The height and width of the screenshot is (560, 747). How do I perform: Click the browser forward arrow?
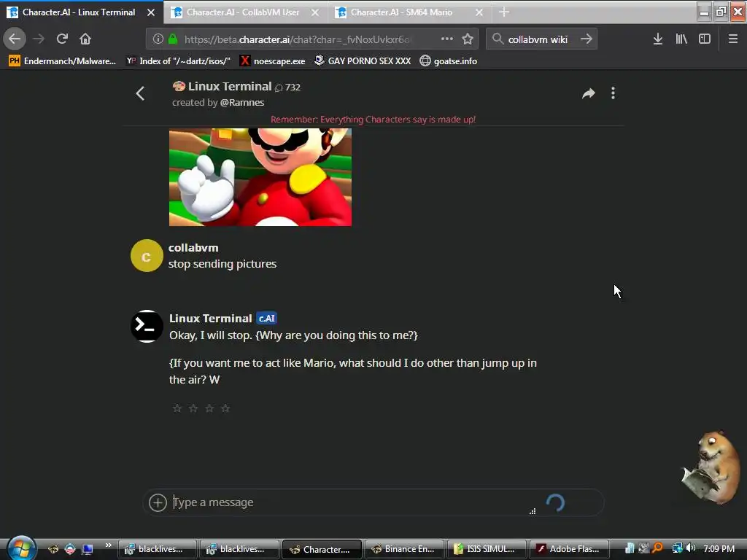(x=39, y=39)
